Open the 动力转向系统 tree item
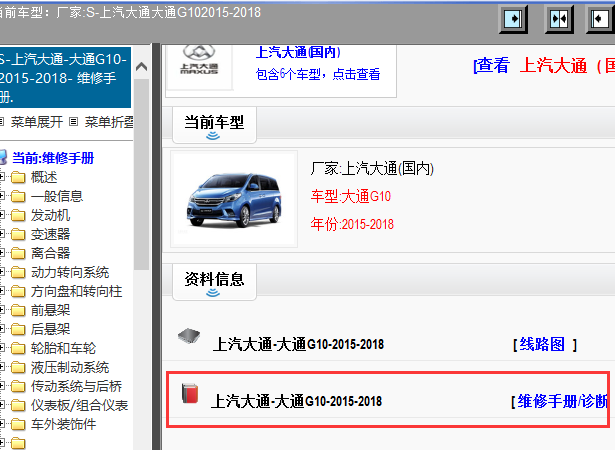Screen dimensions: 615x450 (70, 272)
